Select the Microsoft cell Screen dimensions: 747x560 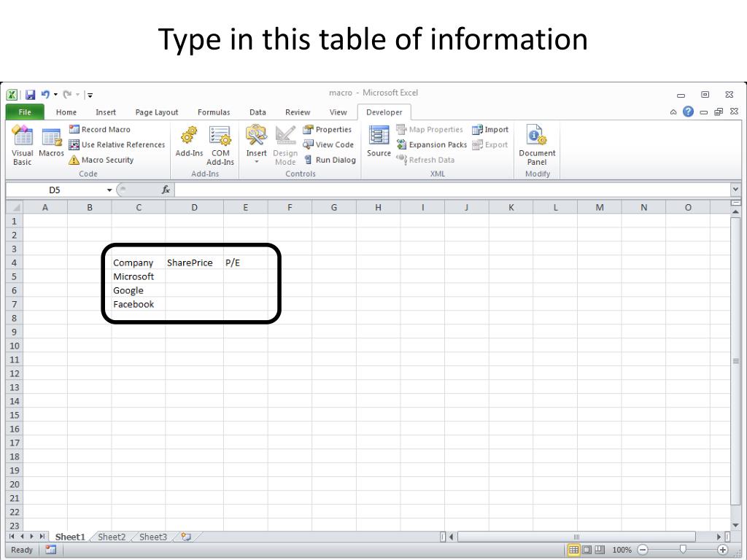(x=139, y=276)
